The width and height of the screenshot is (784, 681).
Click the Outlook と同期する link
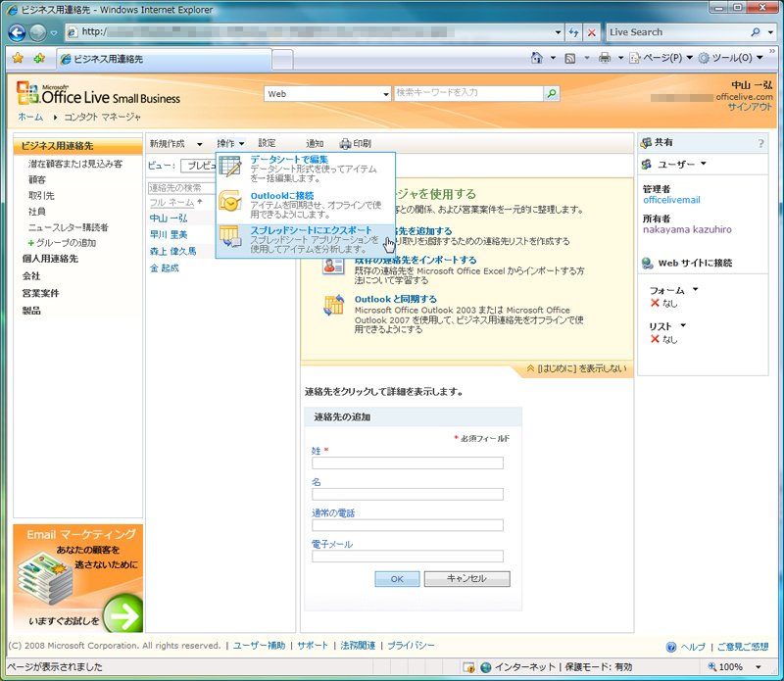396,299
